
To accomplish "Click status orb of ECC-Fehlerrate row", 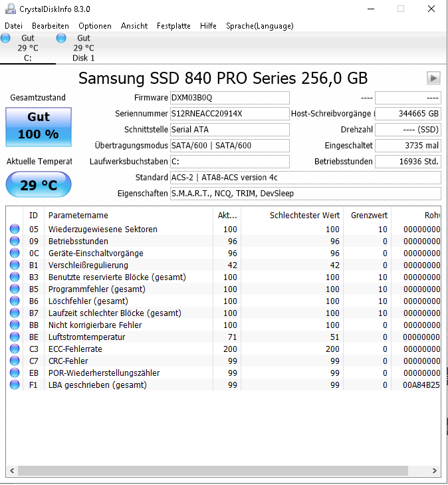I will 15,349.
